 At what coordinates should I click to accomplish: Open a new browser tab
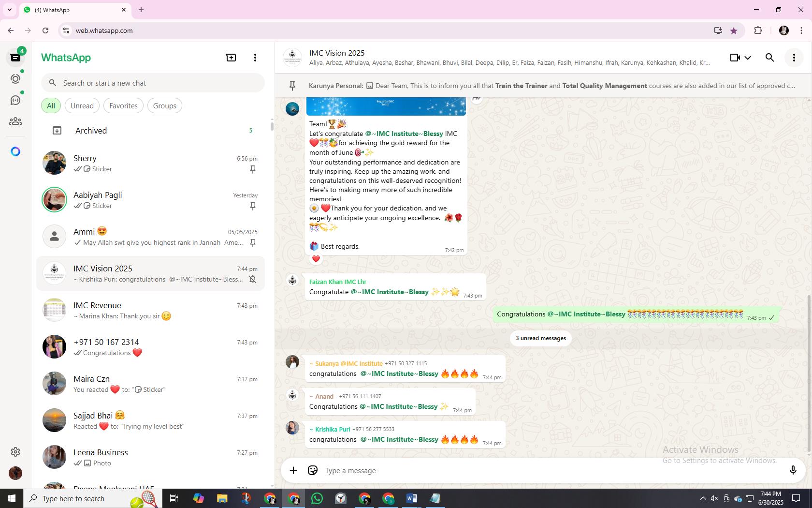pos(141,10)
